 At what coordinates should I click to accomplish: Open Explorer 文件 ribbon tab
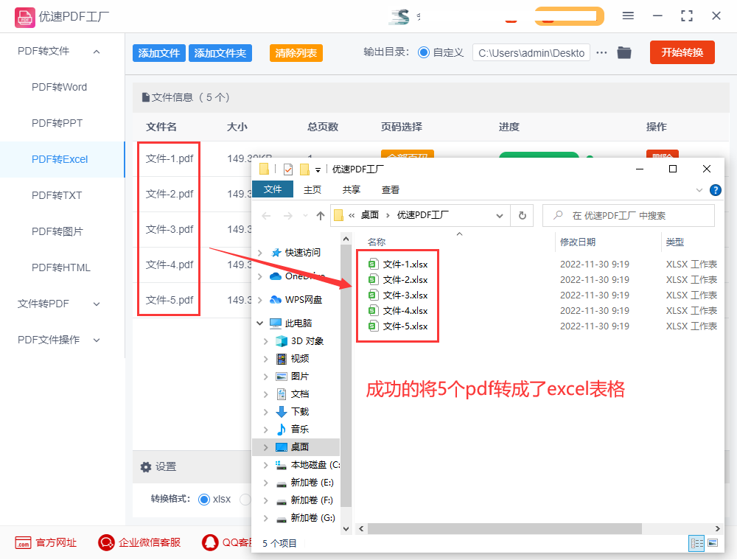[x=273, y=189]
